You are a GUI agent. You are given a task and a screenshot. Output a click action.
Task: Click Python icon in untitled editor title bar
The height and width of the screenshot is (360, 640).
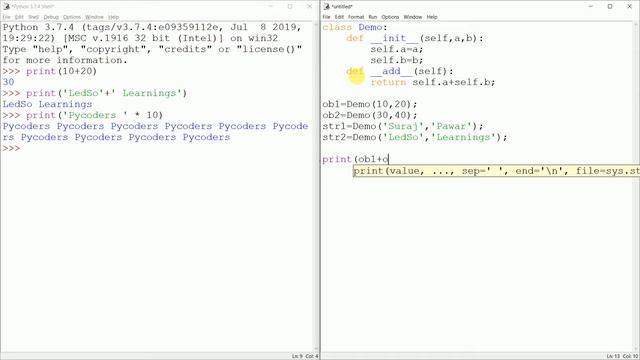click(x=326, y=7)
